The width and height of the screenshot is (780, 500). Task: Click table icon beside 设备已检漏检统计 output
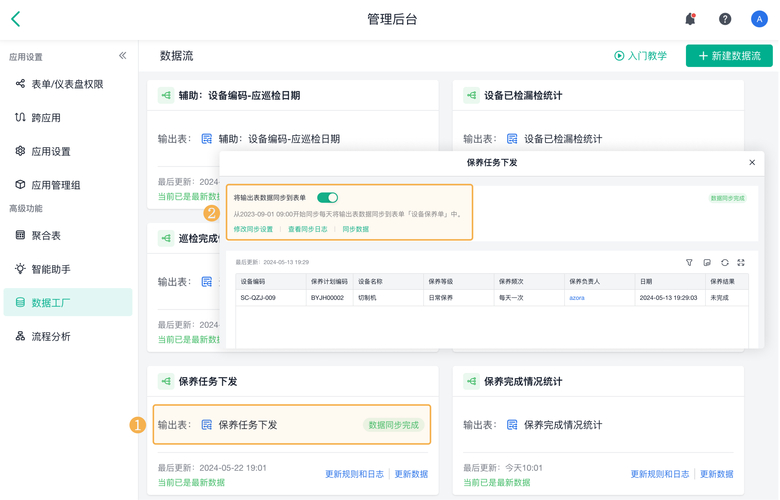[512, 139]
